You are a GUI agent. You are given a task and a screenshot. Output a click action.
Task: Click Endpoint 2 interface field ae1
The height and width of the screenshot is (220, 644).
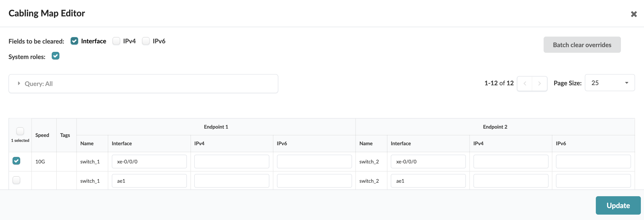pyautogui.click(x=428, y=181)
